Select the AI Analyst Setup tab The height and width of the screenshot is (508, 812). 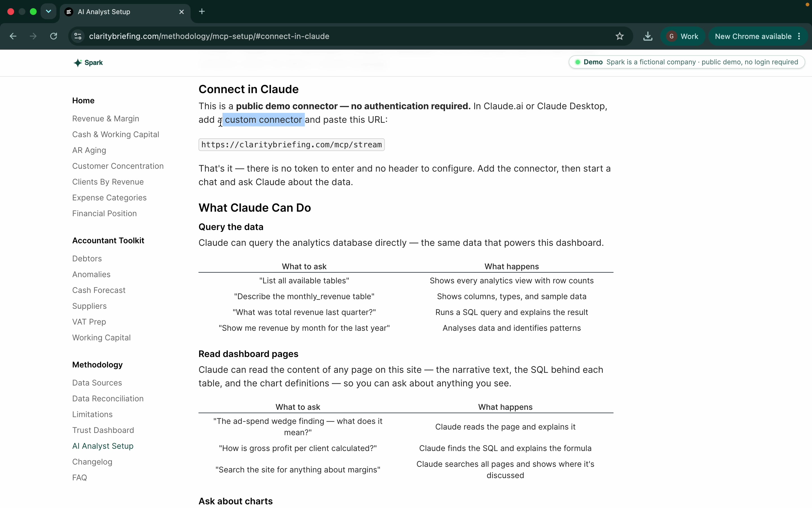(125, 12)
